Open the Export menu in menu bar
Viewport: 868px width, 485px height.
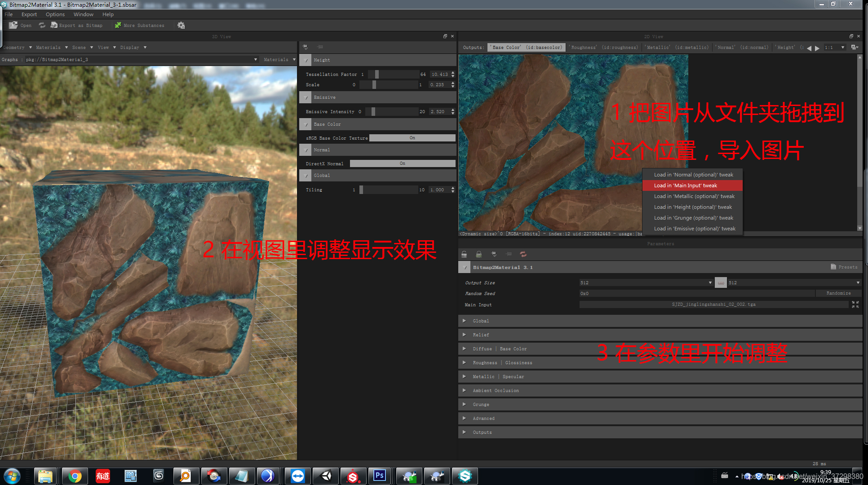coord(29,14)
